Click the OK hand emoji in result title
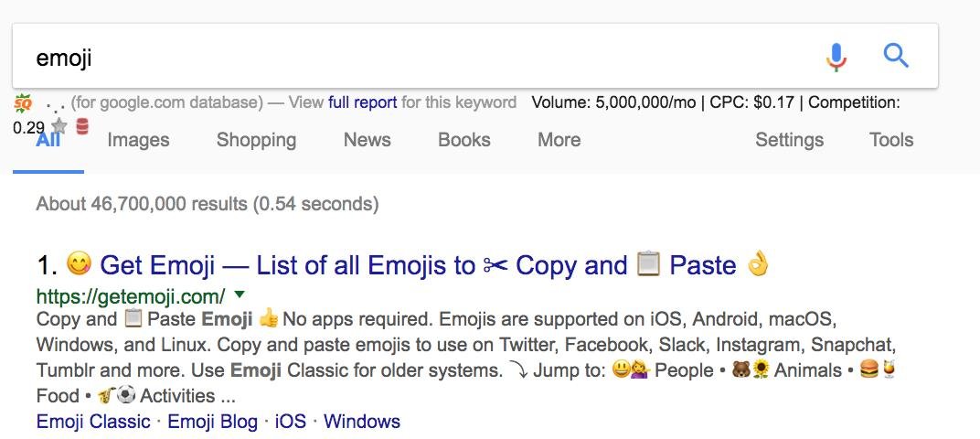Screen dimensions: 980x439 pyautogui.click(x=759, y=266)
